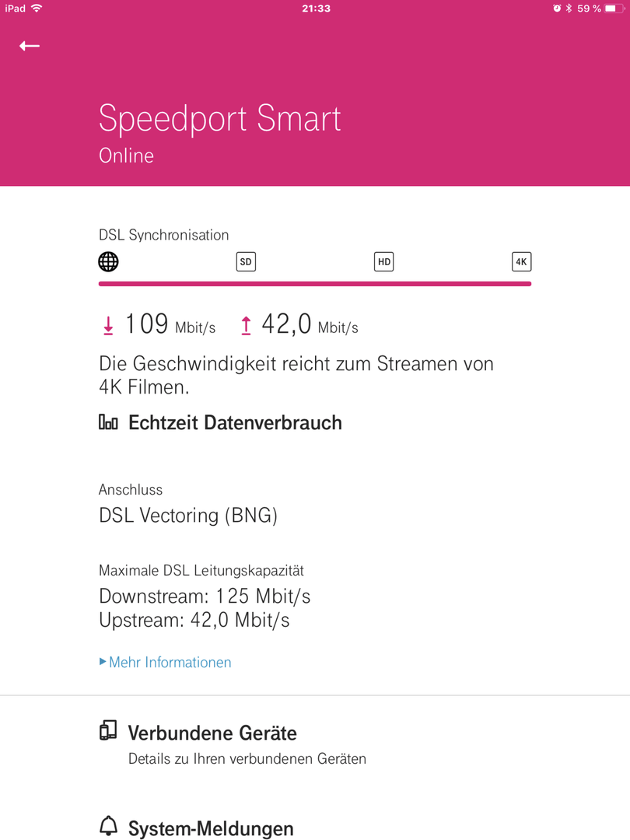The width and height of the screenshot is (630, 840).
Task: Click the upload arrow icon
Action: [246, 325]
